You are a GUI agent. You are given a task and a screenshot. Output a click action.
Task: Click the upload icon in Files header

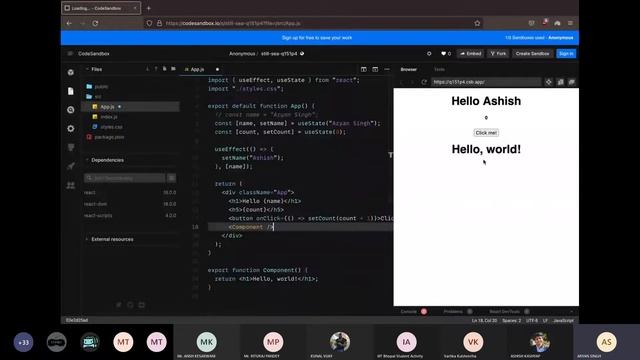click(x=156, y=69)
